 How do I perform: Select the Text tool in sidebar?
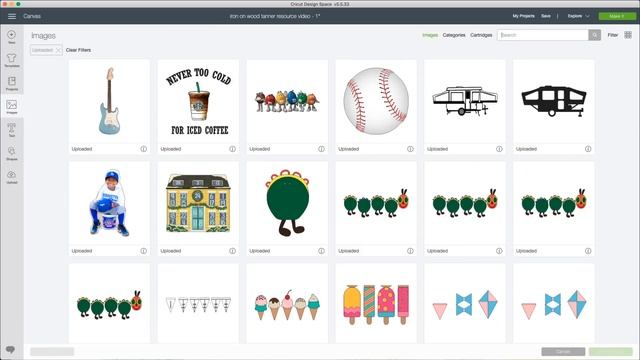[11, 130]
